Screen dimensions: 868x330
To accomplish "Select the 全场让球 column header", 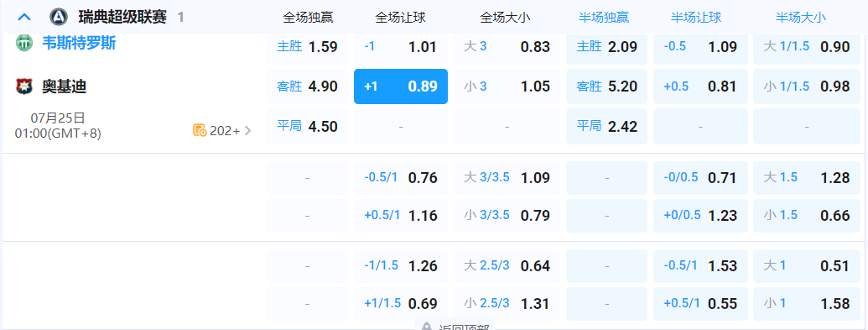I will click(400, 17).
